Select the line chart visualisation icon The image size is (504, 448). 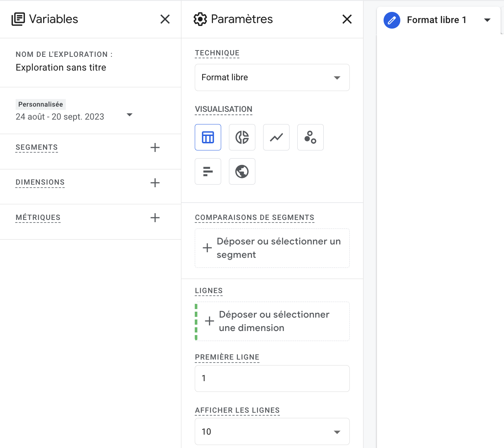pos(276,137)
